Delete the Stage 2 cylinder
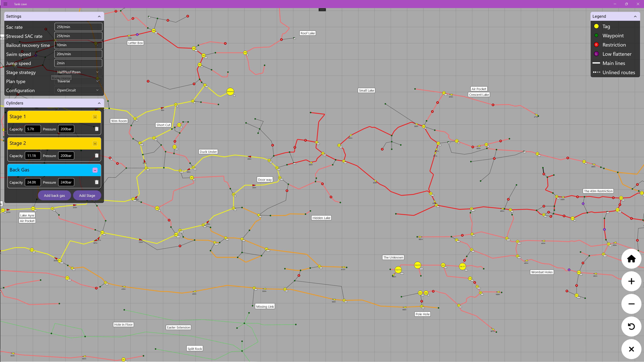 click(x=97, y=156)
